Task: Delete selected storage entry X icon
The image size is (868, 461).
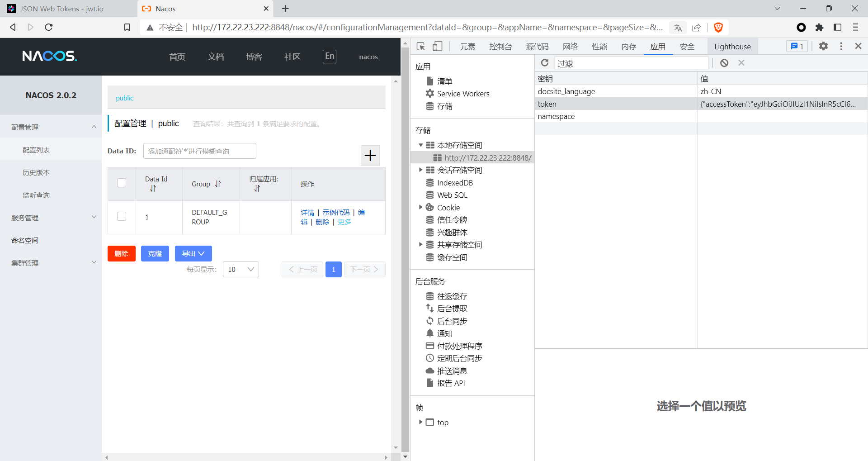Action: click(741, 63)
